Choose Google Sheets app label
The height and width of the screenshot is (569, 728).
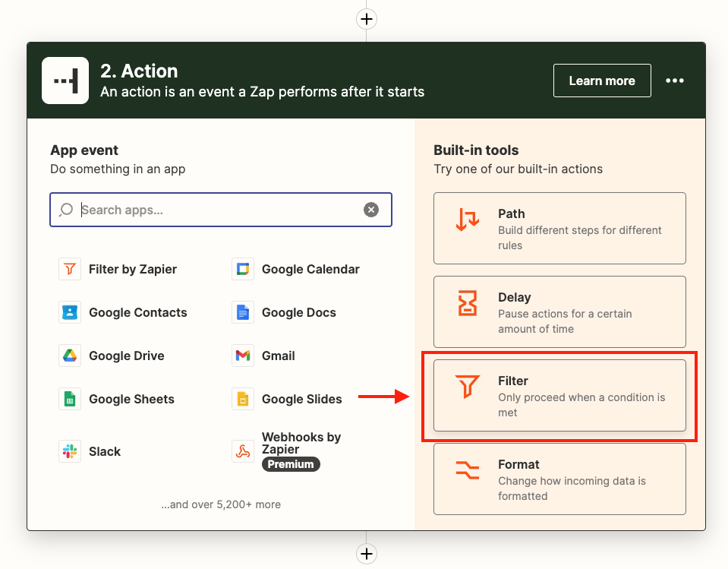pos(132,399)
